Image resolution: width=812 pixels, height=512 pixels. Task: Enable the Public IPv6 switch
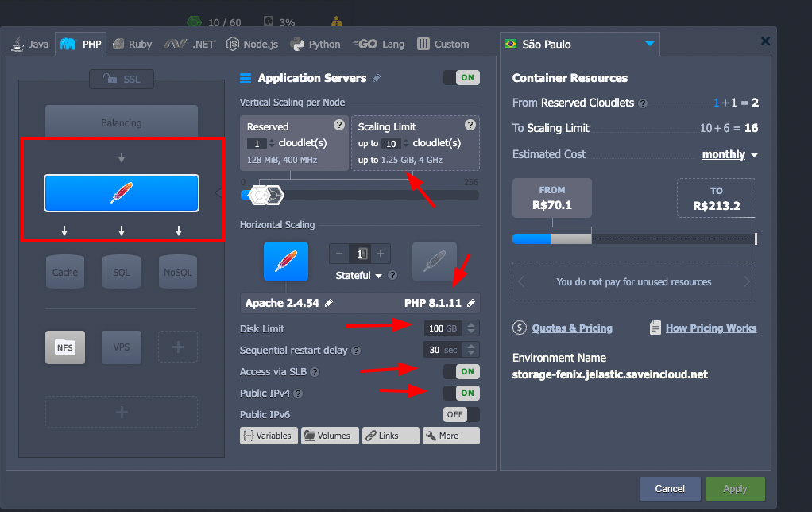(461, 414)
